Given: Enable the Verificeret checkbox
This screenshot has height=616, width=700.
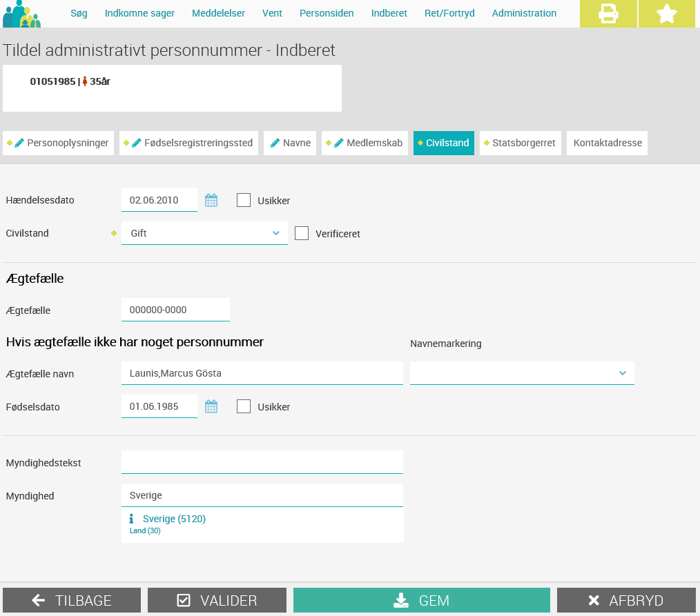Looking at the screenshot, I should [x=302, y=233].
